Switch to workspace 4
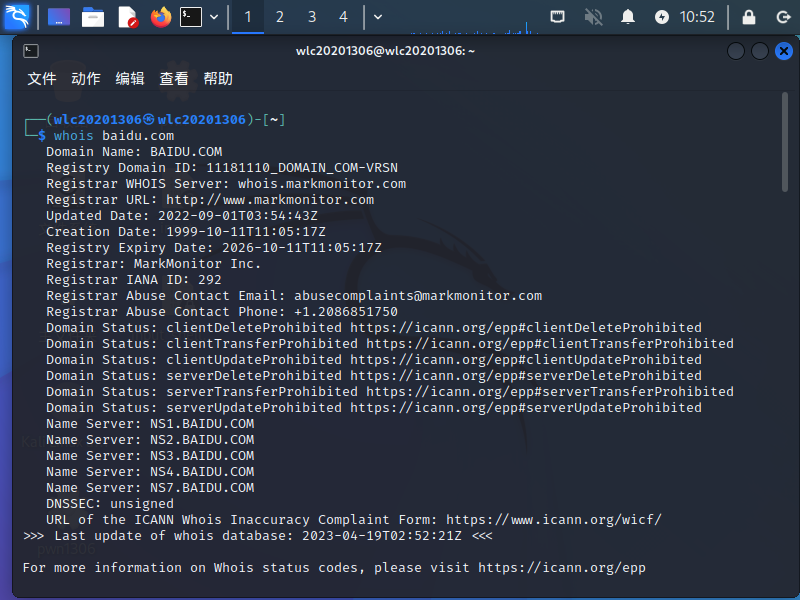The width and height of the screenshot is (800, 600). pyautogui.click(x=343, y=17)
